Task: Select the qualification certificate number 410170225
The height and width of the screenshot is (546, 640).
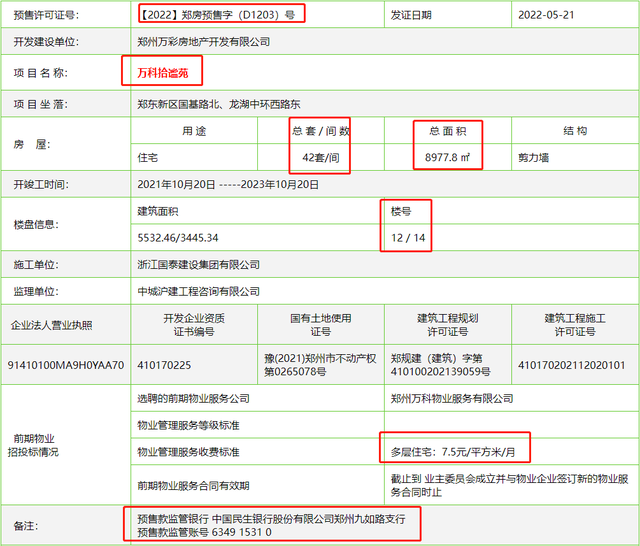Action: coord(163,364)
